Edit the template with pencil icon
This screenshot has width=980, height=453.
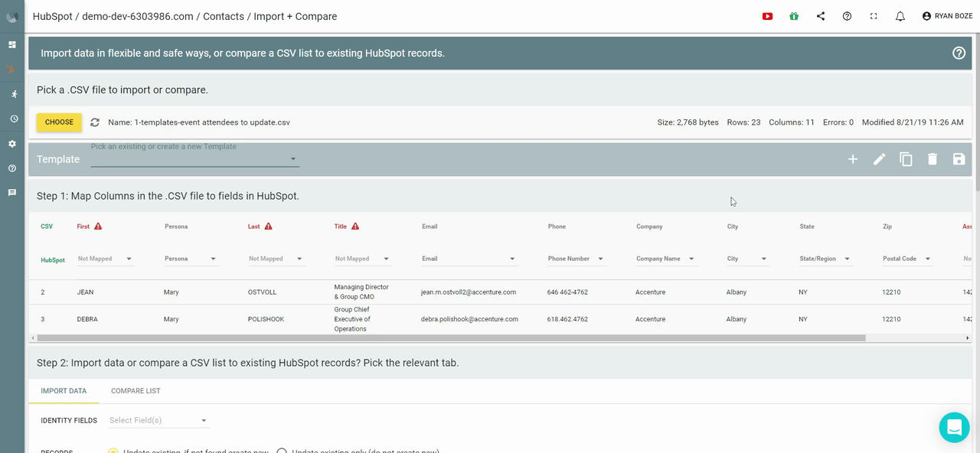pos(880,159)
